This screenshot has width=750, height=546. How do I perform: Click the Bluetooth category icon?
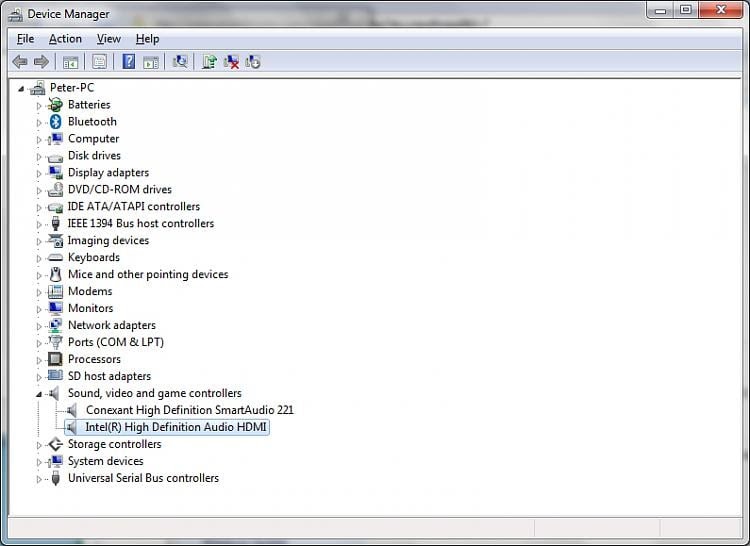pyautogui.click(x=55, y=121)
